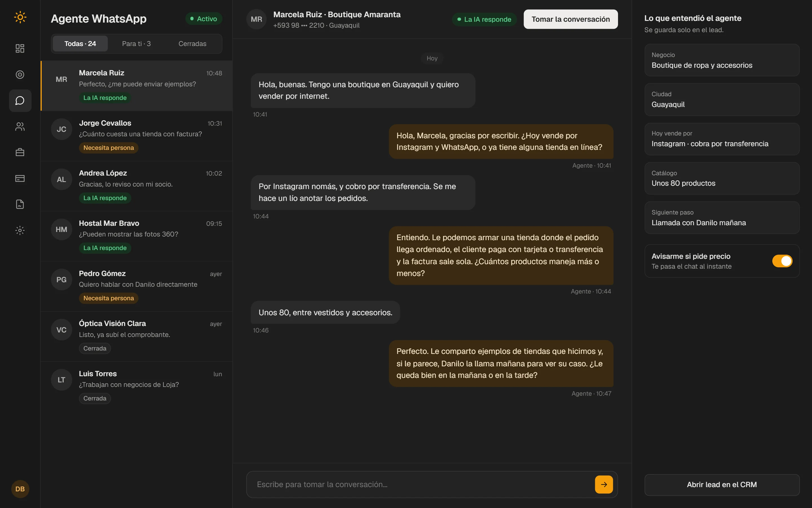
Task: Click agent message 'Hola, Marcela, gracias por escribir'
Action: 501,141
